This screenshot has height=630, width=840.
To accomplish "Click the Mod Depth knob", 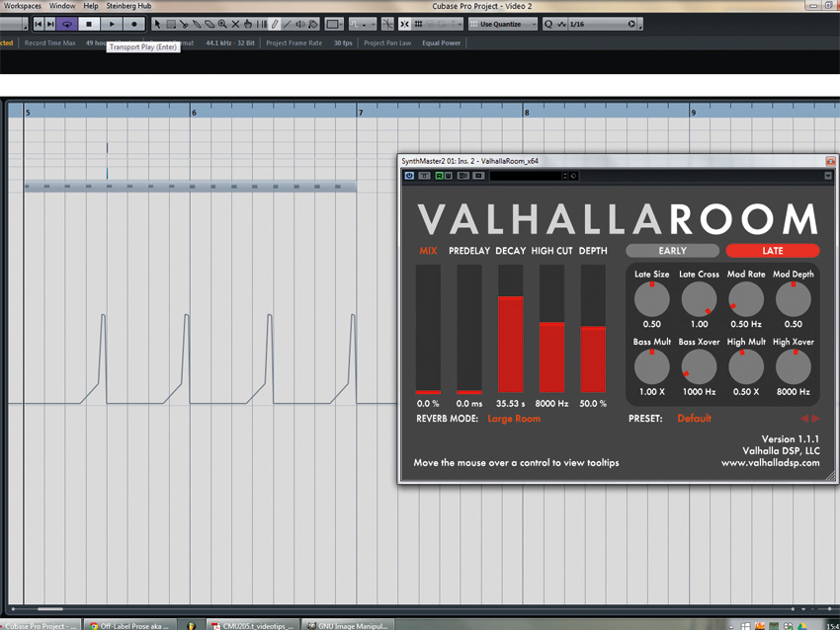I will (794, 299).
